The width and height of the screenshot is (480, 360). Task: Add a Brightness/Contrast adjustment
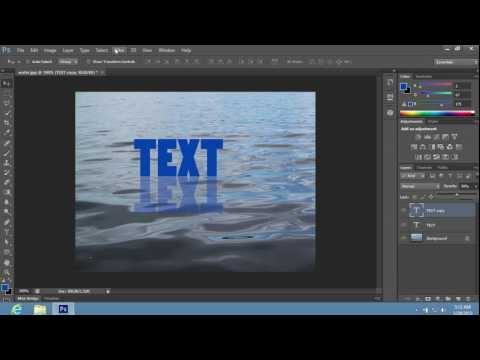point(418,137)
